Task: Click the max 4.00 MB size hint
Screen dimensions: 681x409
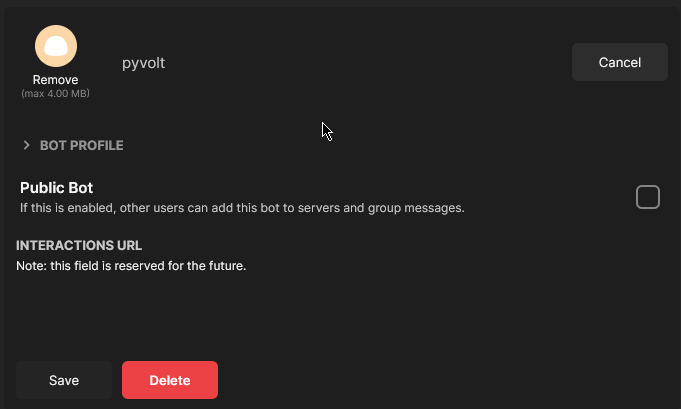Action: click(56, 93)
